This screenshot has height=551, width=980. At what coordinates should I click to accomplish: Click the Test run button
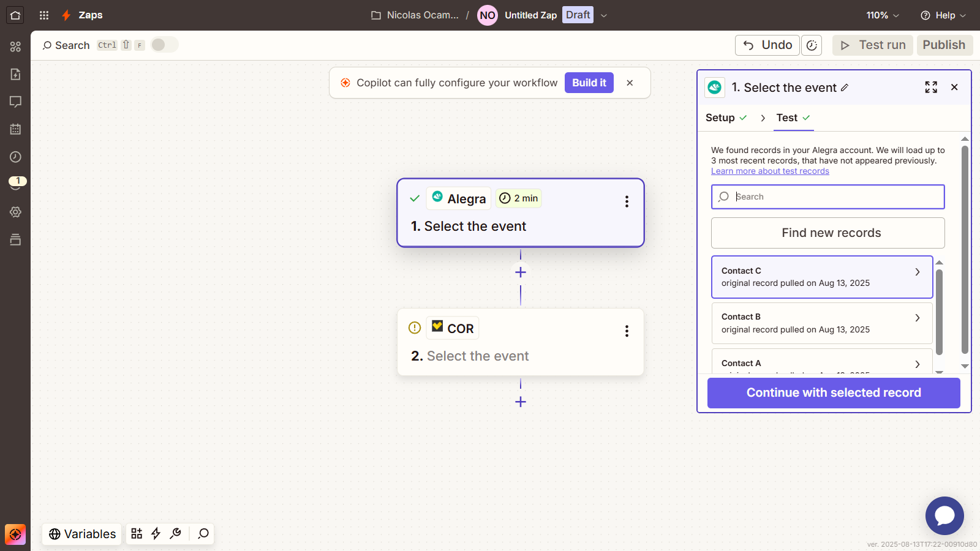(x=873, y=45)
